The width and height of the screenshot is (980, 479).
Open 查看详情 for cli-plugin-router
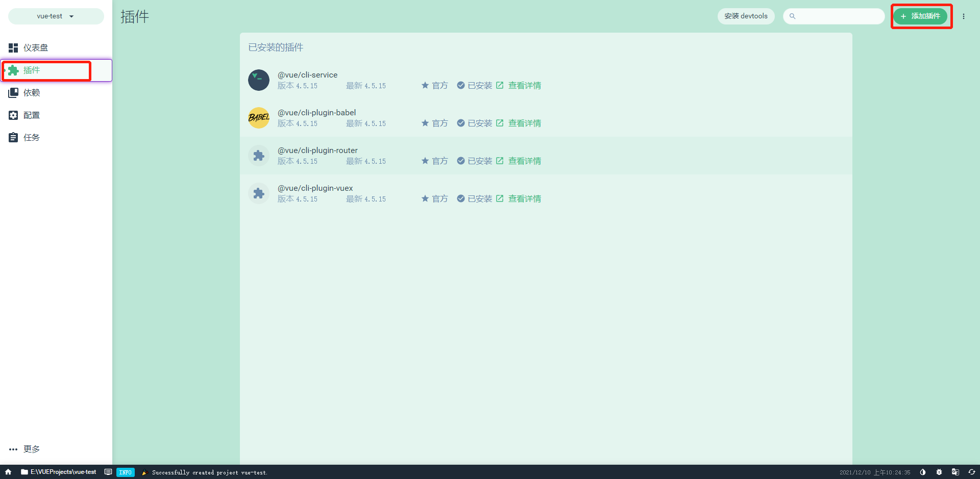tap(519, 161)
